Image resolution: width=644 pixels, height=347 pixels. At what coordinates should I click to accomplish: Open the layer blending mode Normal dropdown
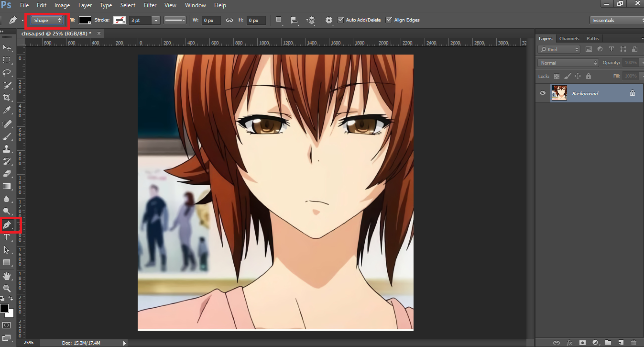(x=567, y=62)
